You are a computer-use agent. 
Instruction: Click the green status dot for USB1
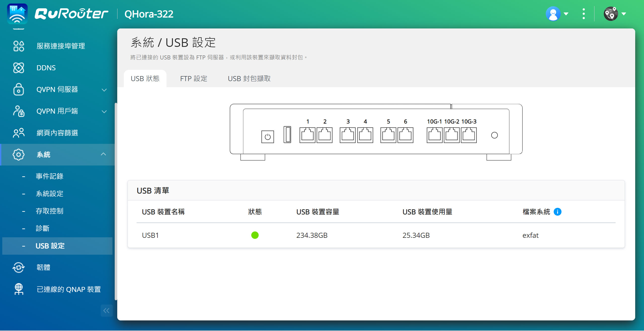tap(255, 235)
